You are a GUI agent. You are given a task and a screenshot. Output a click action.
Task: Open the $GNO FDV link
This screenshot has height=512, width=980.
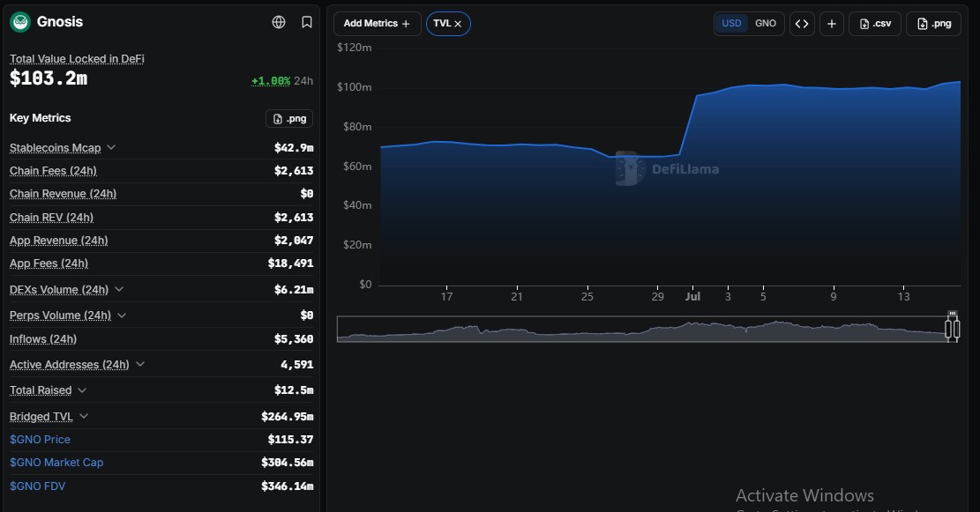tap(38, 486)
